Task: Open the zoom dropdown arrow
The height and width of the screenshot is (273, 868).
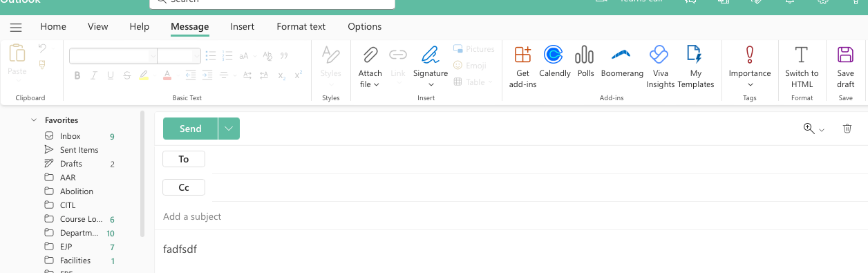Action: coord(822,130)
